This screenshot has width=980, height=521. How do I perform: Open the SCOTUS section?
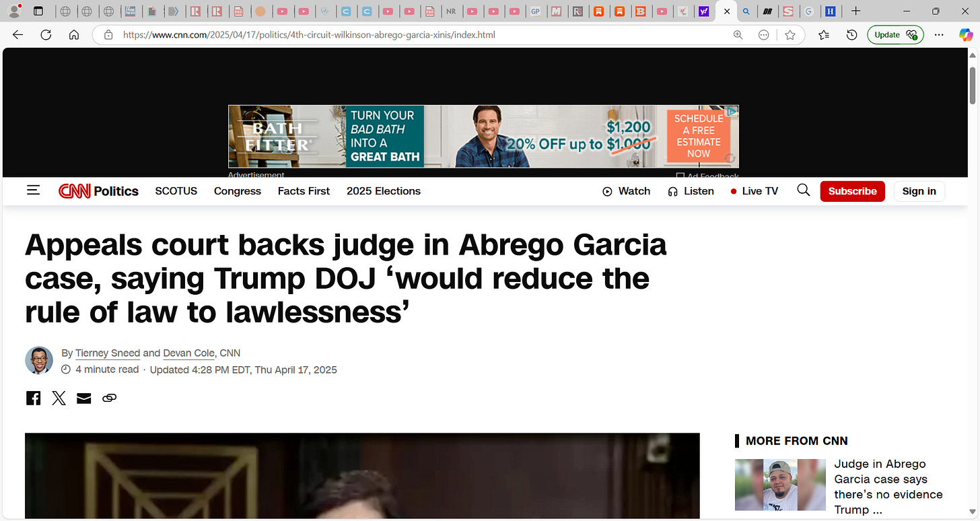[176, 191]
